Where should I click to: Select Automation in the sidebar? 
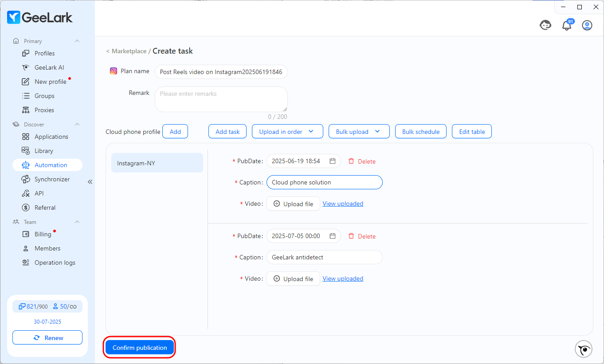coord(47,165)
